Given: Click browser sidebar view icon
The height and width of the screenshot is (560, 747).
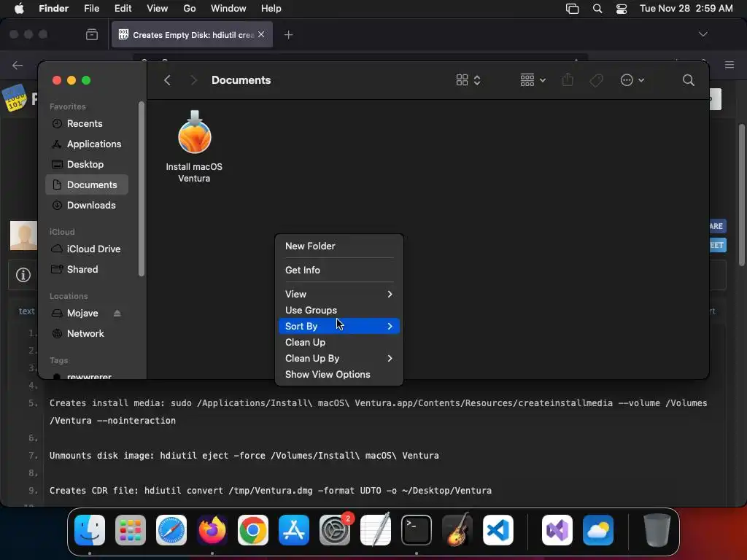Looking at the screenshot, I should click(x=92, y=35).
